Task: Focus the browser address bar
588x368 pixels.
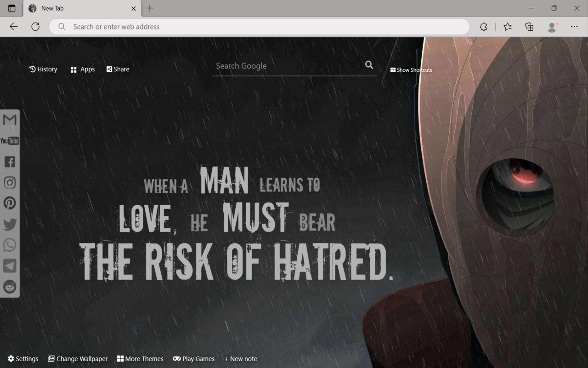Action: coord(260,27)
